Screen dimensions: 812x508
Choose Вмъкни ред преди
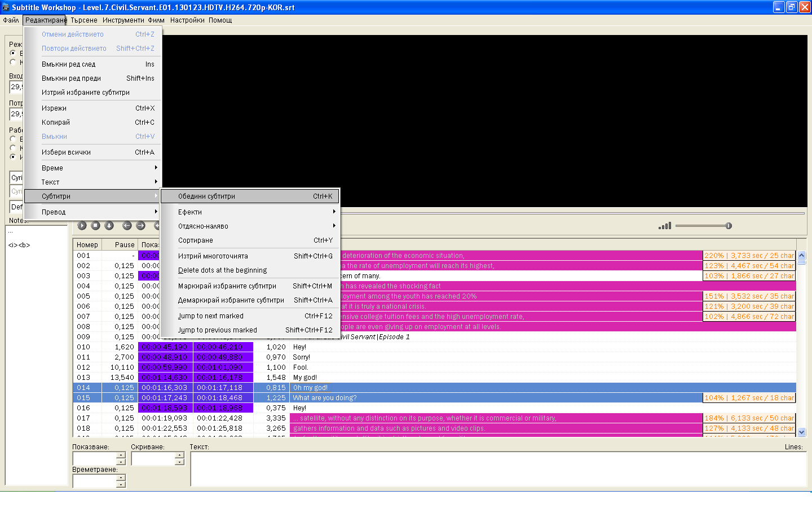pyautogui.click(x=93, y=78)
